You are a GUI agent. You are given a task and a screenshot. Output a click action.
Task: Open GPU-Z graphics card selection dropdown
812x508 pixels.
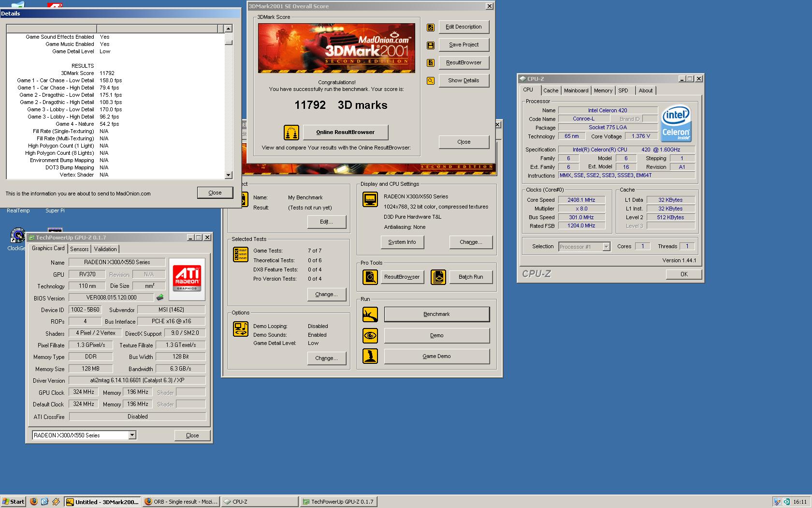132,435
